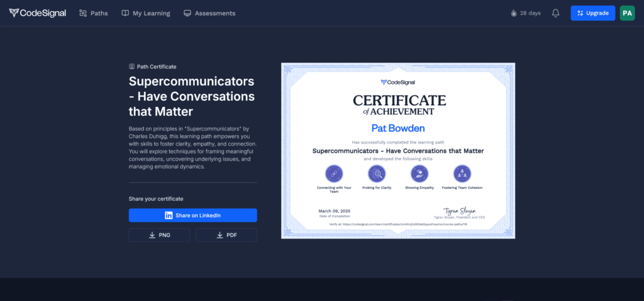The width and height of the screenshot is (644, 301).
Task: Open the PA profile avatar menu
Action: [x=627, y=13]
